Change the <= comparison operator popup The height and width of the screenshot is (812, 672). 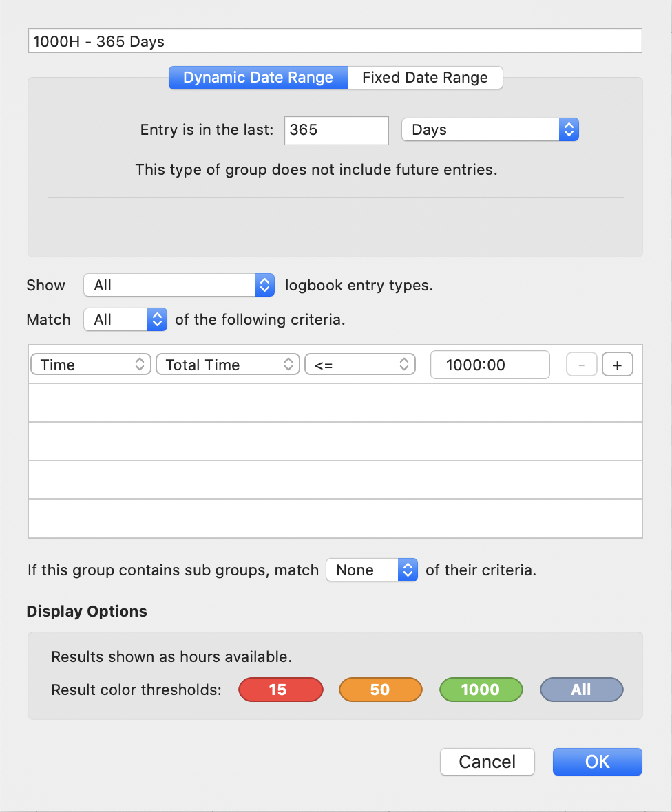pyautogui.click(x=360, y=365)
